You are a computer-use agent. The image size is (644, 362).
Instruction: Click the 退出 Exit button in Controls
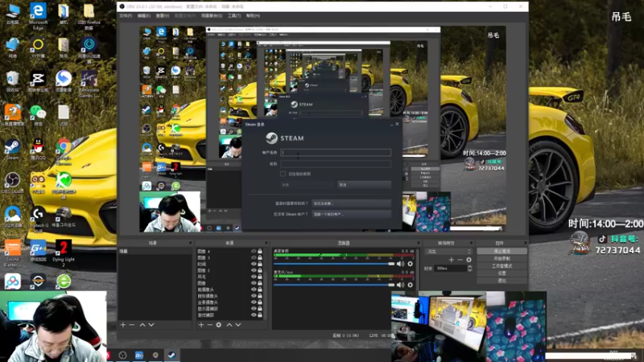[502, 280]
